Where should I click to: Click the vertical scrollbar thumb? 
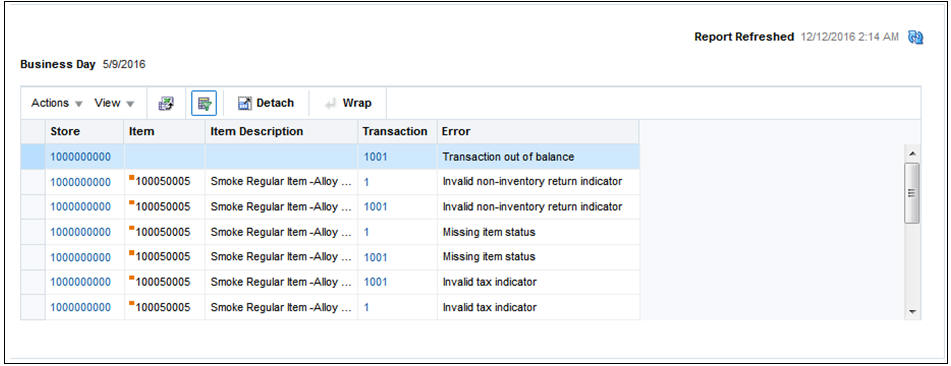(x=912, y=193)
